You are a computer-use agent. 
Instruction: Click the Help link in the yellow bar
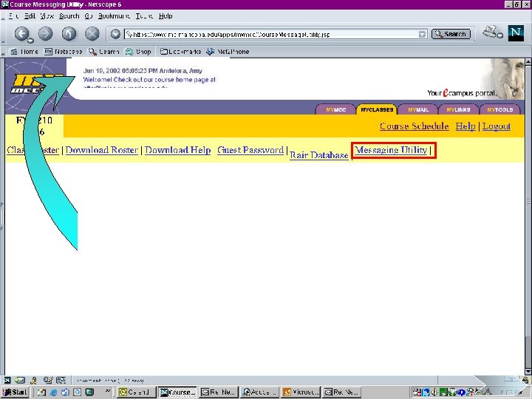pyautogui.click(x=465, y=126)
